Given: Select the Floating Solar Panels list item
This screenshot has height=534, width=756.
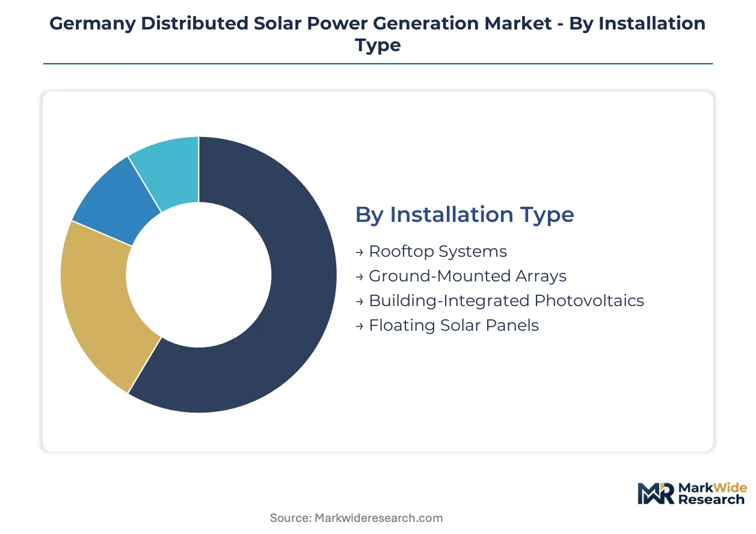Looking at the screenshot, I should coord(447,325).
